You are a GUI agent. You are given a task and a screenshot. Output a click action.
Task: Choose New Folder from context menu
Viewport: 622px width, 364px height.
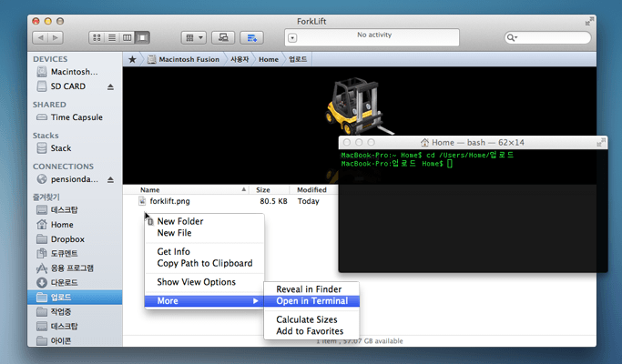205,221
